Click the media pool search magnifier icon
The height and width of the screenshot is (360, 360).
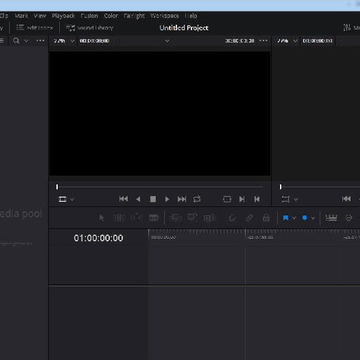(x=16, y=41)
